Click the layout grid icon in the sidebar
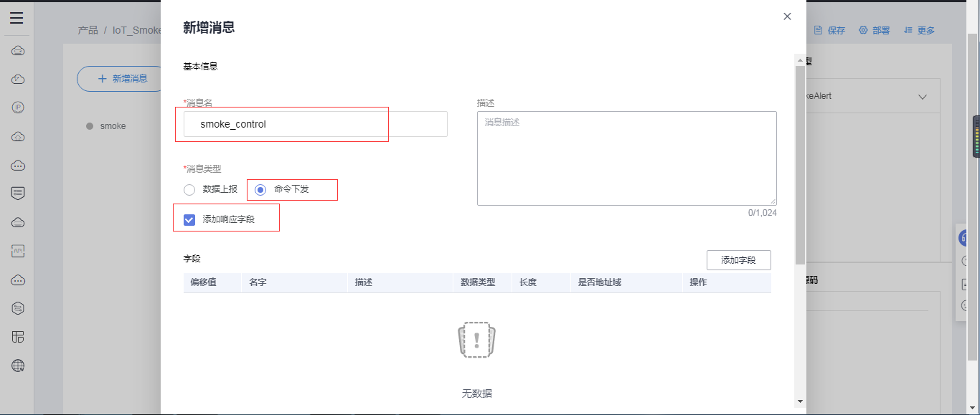 (x=19, y=337)
